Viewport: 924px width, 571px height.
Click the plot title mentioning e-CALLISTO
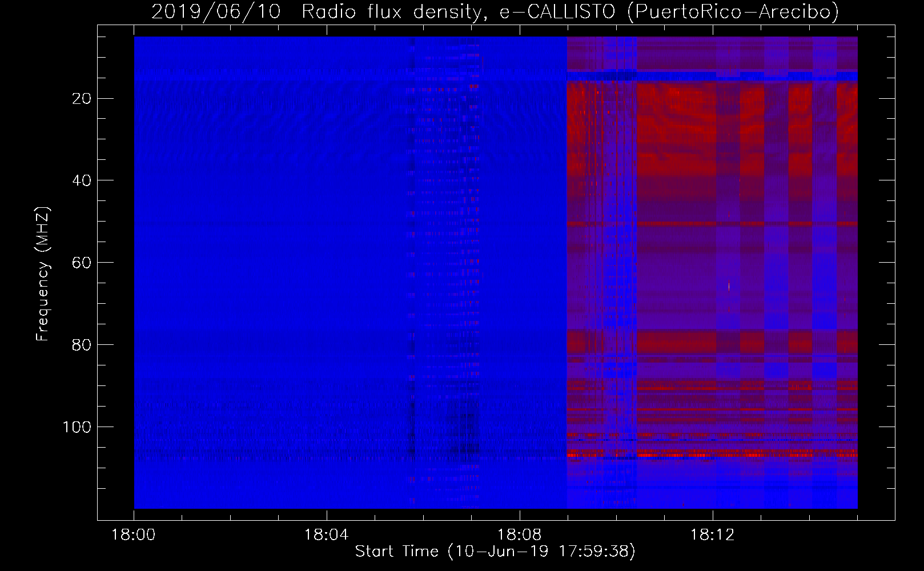[x=495, y=11]
